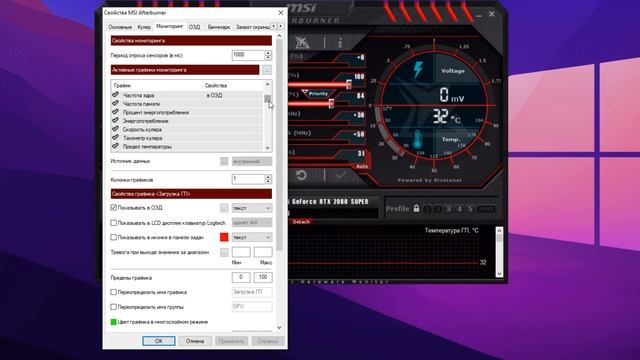Click '...' button beside OSD show option
This screenshot has width=640, height=360.
[x=224, y=208]
